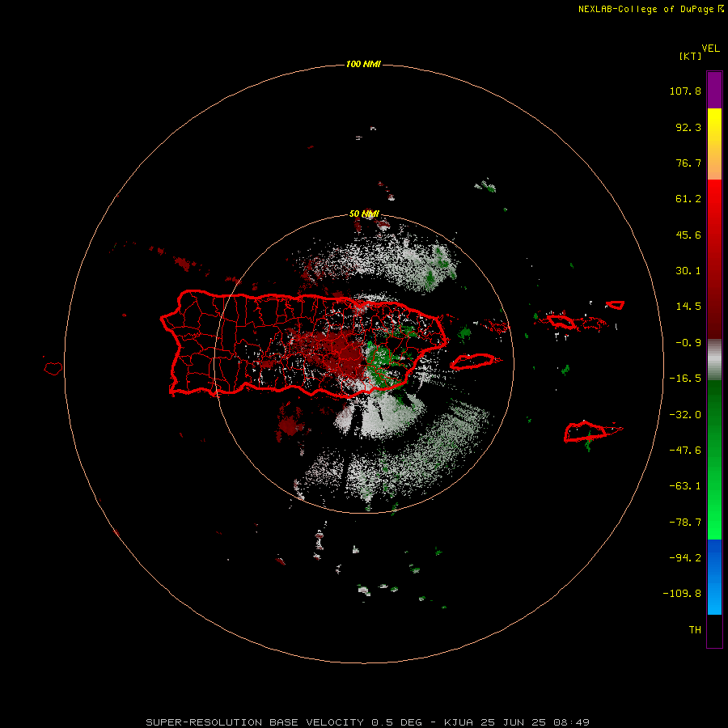Click the -63.1 legend value
The image size is (728, 728).
685,486
